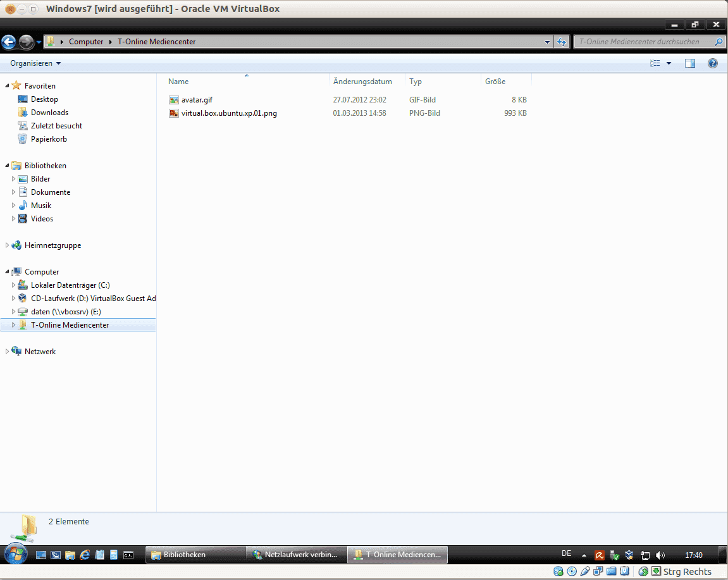
Task: Open the Windows Start menu
Action: click(x=16, y=554)
